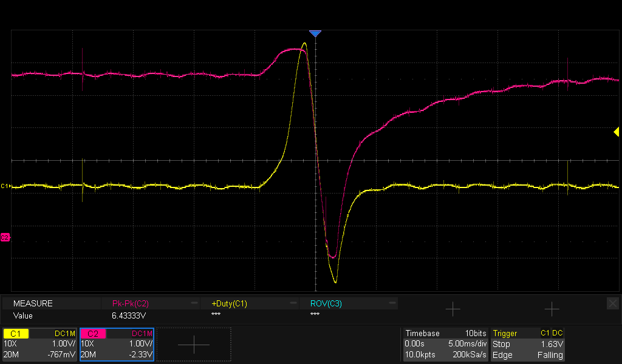Remove the ROV(C3) measurement
Viewport: 622px width, 364px height.
tap(392, 303)
